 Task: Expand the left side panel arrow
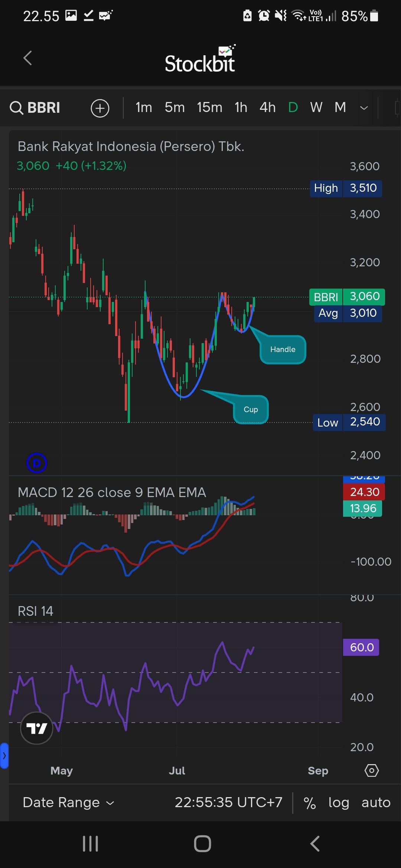point(4,756)
